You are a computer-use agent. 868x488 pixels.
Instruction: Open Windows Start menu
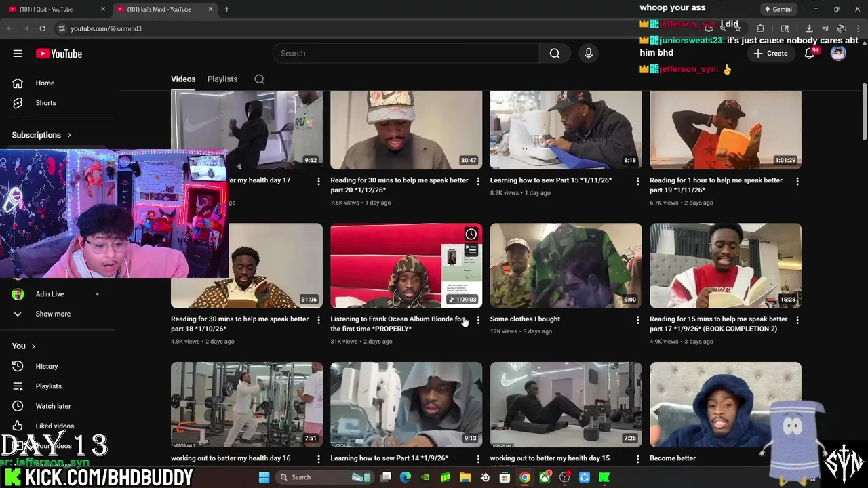264,477
